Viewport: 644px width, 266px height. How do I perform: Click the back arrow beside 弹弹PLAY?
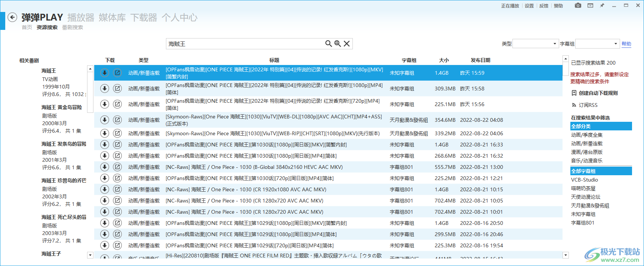point(12,17)
